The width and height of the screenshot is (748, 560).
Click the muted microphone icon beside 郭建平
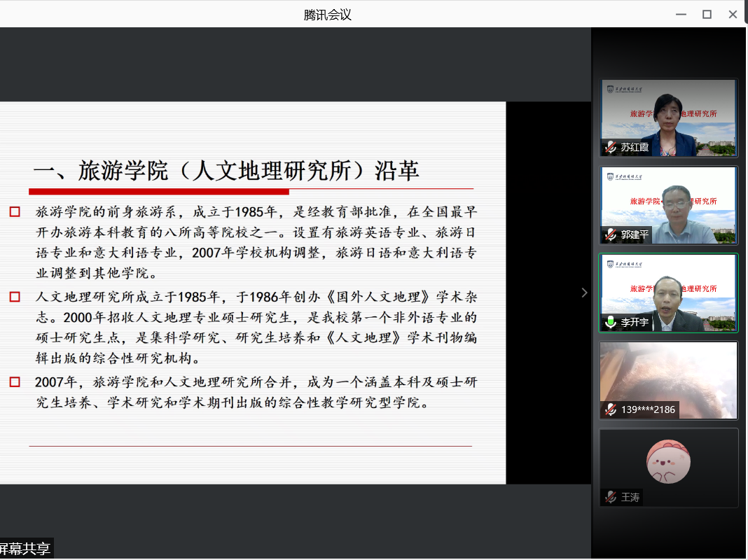click(611, 235)
